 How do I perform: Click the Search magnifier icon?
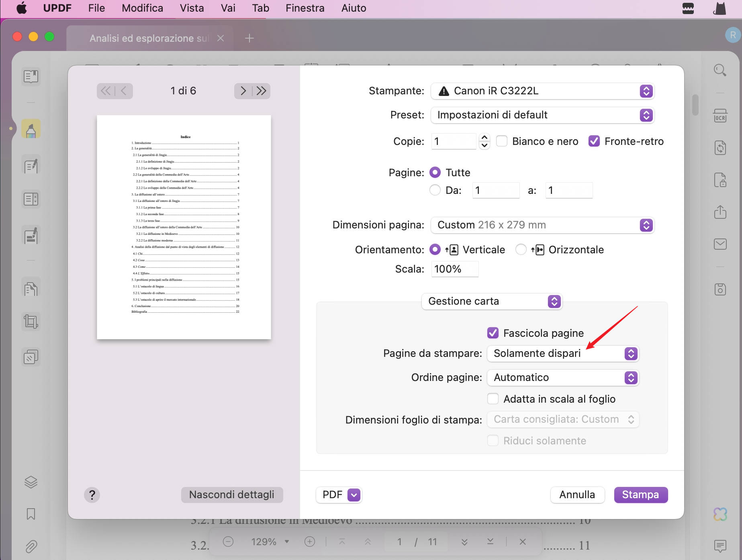[720, 70]
